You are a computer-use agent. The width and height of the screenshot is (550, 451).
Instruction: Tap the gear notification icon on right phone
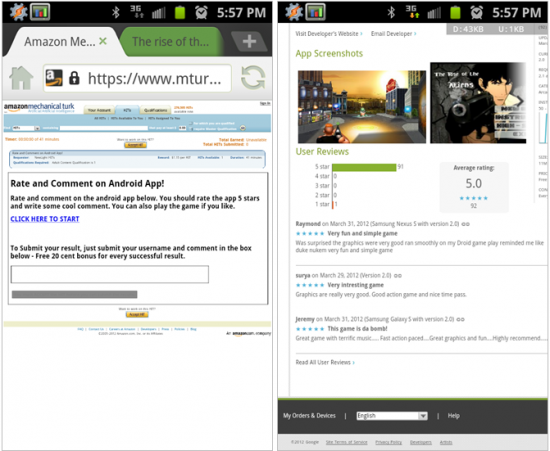coord(294,12)
